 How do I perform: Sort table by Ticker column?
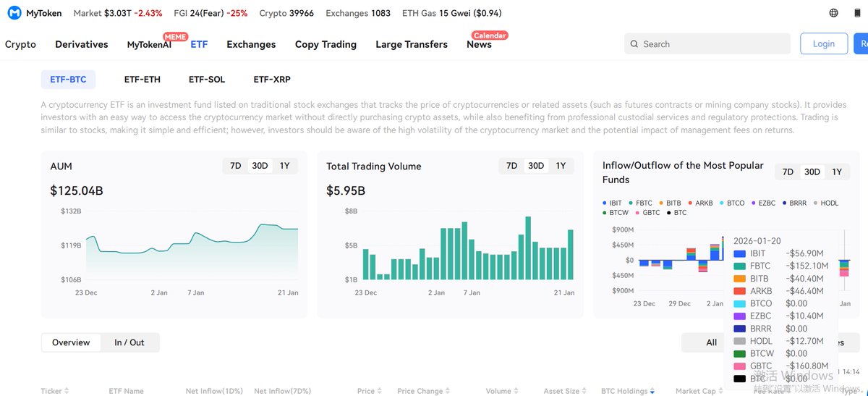coord(55,391)
